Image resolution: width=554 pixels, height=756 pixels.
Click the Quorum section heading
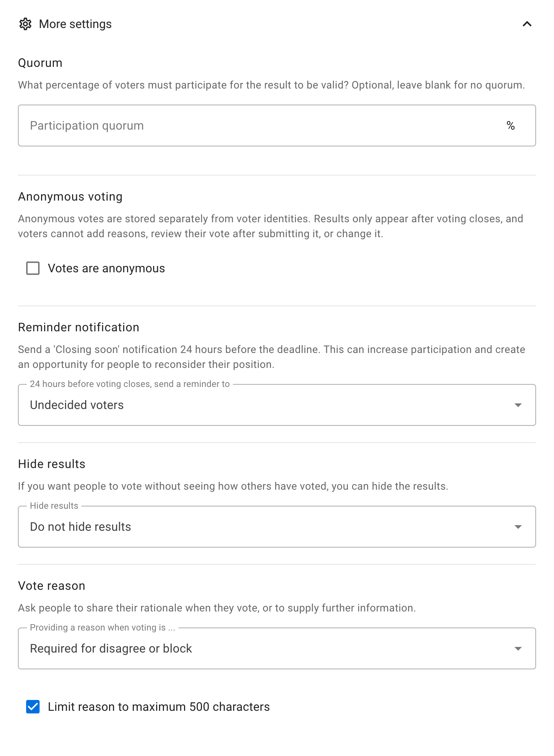[x=40, y=63]
